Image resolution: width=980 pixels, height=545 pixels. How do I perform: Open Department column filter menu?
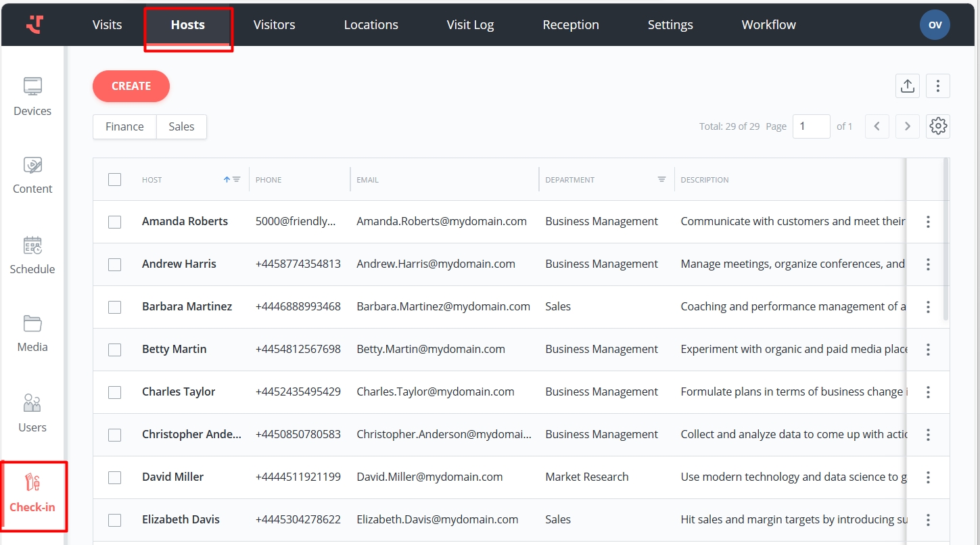pos(661,179)
